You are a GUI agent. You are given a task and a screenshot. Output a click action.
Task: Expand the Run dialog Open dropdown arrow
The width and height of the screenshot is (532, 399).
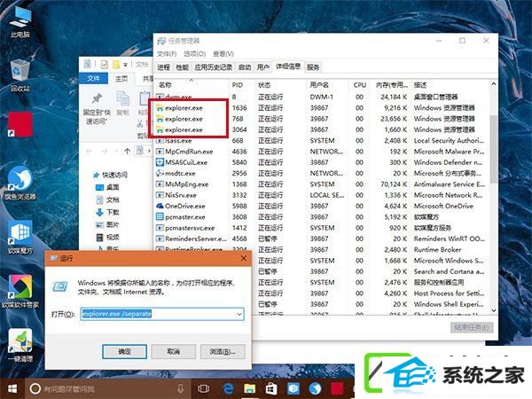coord(239,314)
